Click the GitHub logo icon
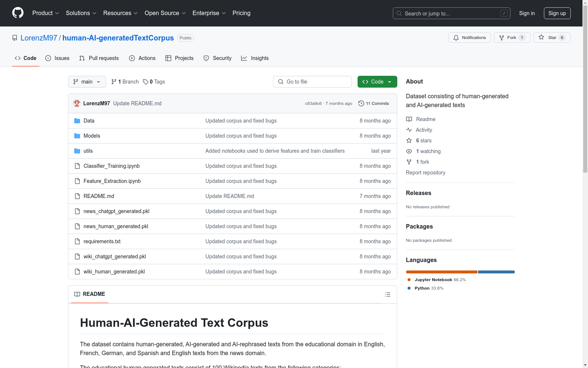Image resolution: width=588 pixels, height=368 pixels. [x=18, y=13]
